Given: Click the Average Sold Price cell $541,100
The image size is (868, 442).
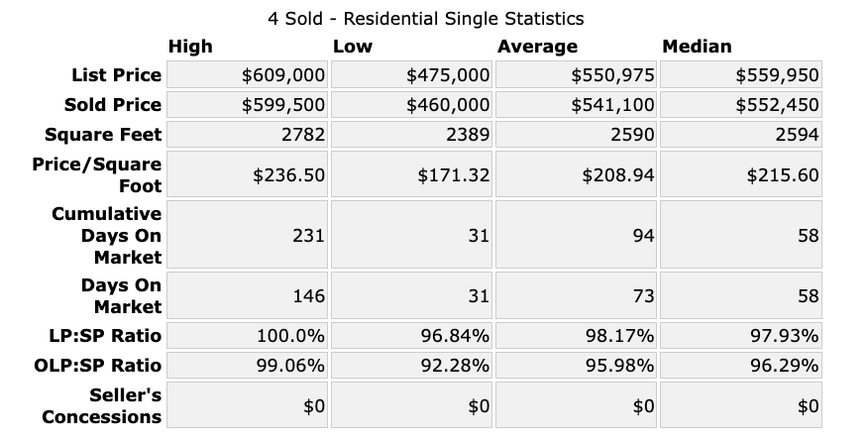Looking at the screenshot, I should pos(612,105).
